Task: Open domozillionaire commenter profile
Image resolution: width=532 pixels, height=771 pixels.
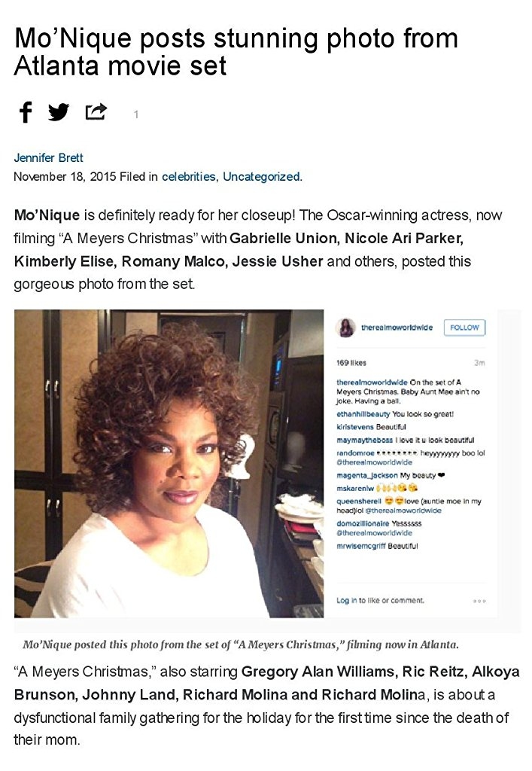Action: pyautogui.click(x=363, y=524)
